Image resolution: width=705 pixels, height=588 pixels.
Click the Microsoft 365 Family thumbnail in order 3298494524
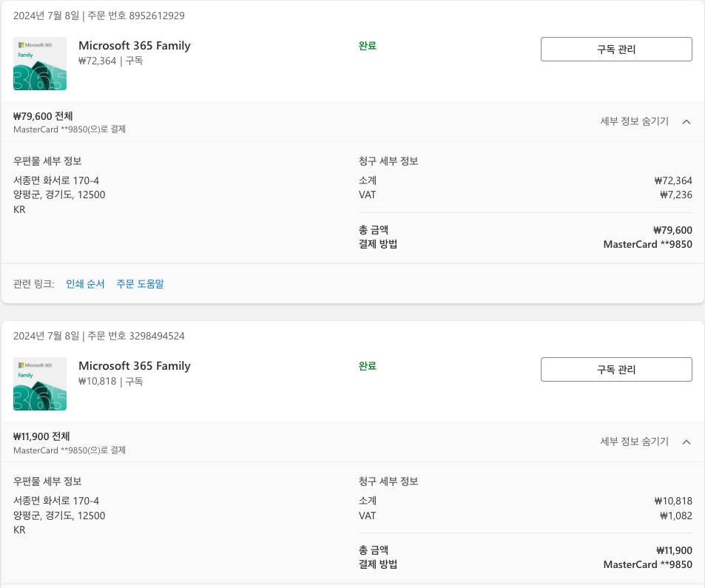coord(40,384)
